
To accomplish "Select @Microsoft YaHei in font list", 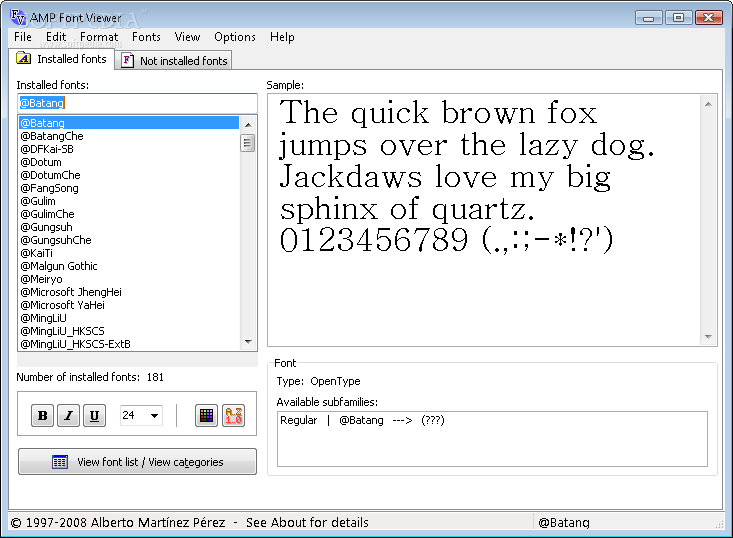I will [129, 305].
